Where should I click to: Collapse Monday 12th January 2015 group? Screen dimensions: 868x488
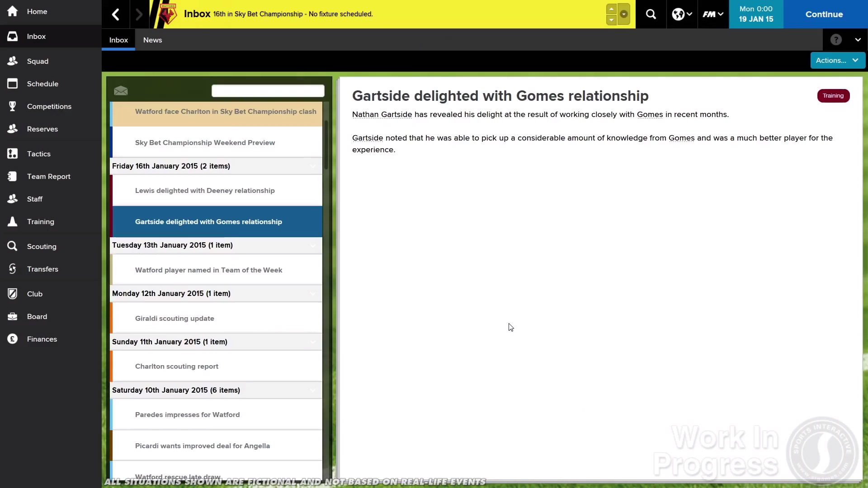313,294
